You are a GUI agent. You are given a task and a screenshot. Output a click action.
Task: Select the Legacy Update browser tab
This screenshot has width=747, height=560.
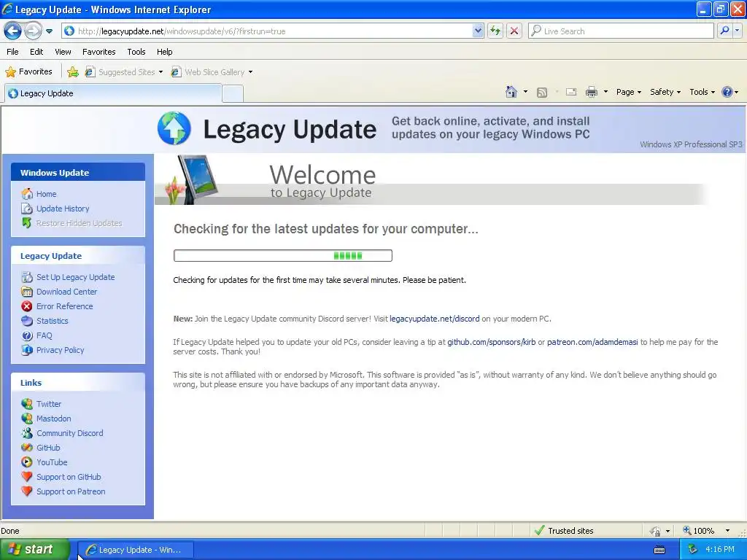[113, 93]
